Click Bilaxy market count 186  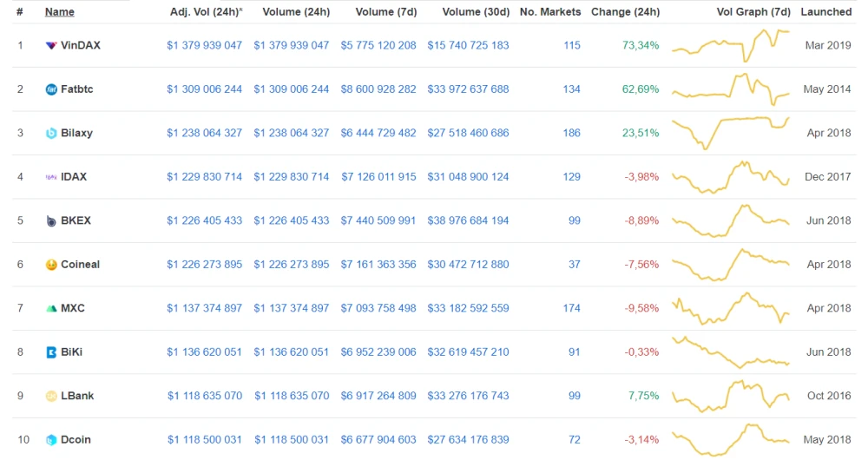pos(571,133)
